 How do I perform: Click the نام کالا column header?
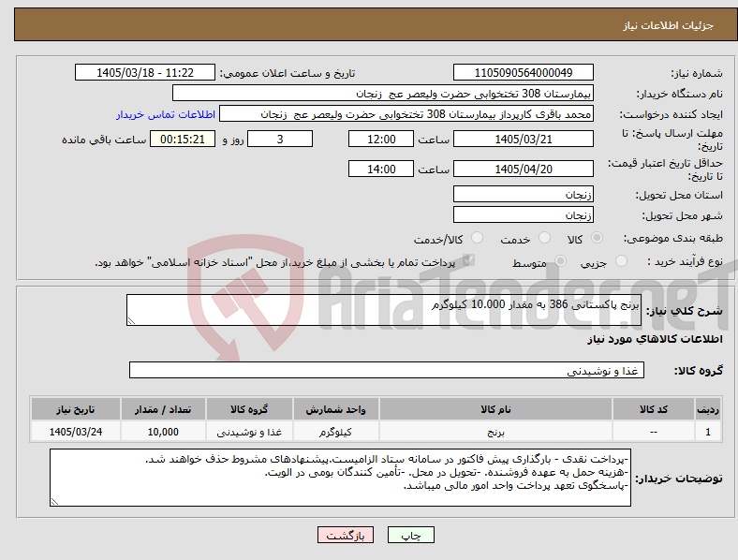pos(495,409)
